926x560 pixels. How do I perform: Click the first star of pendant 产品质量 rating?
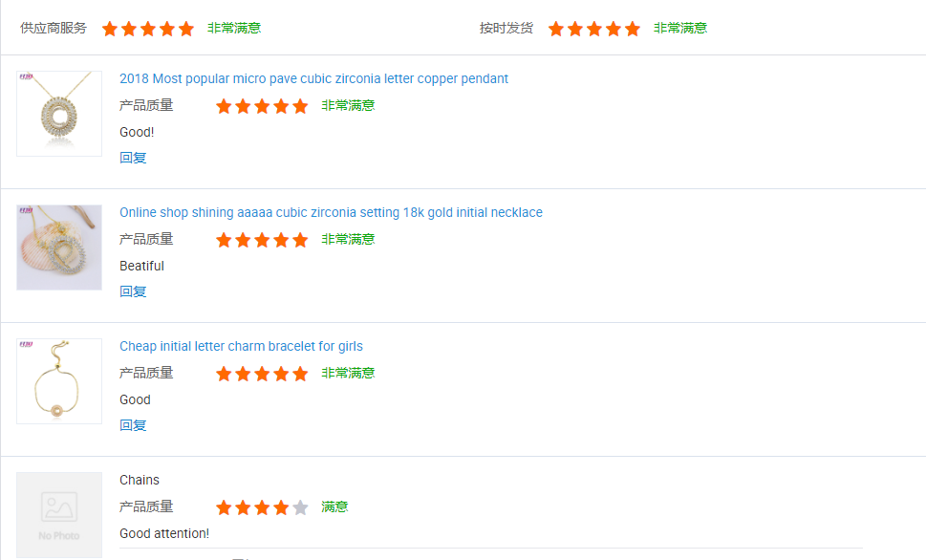click(224, 106)
